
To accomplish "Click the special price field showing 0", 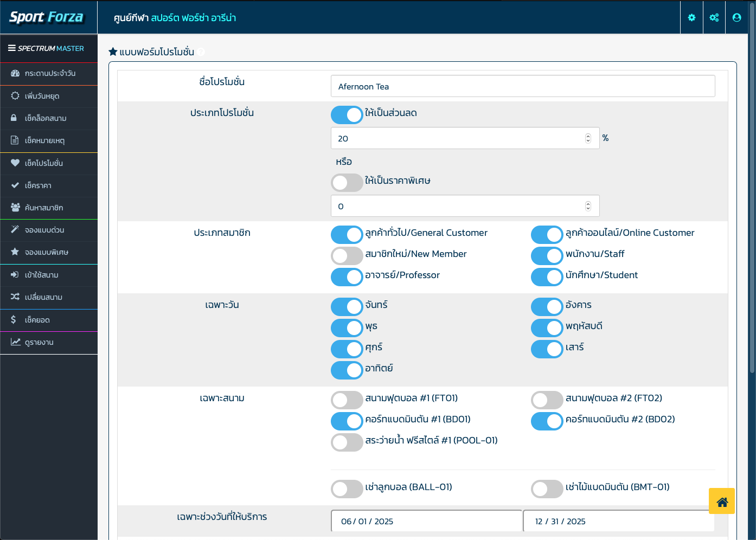I will (x=465, y=206).
